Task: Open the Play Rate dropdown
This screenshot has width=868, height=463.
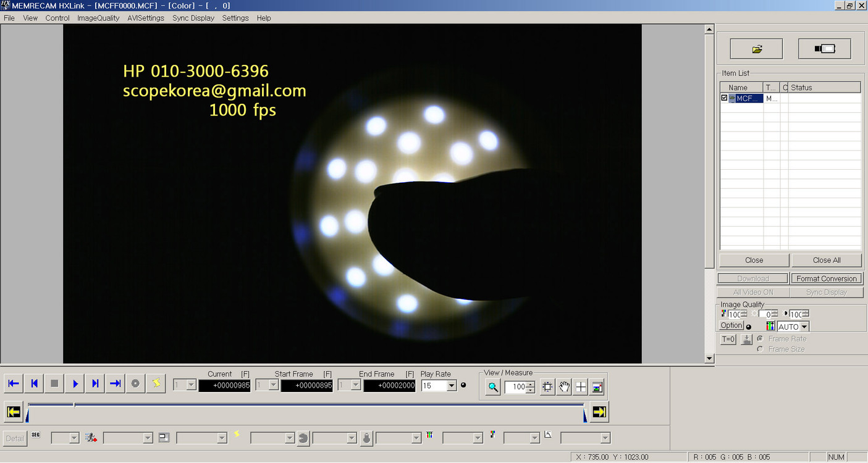Action: [452, 385]
